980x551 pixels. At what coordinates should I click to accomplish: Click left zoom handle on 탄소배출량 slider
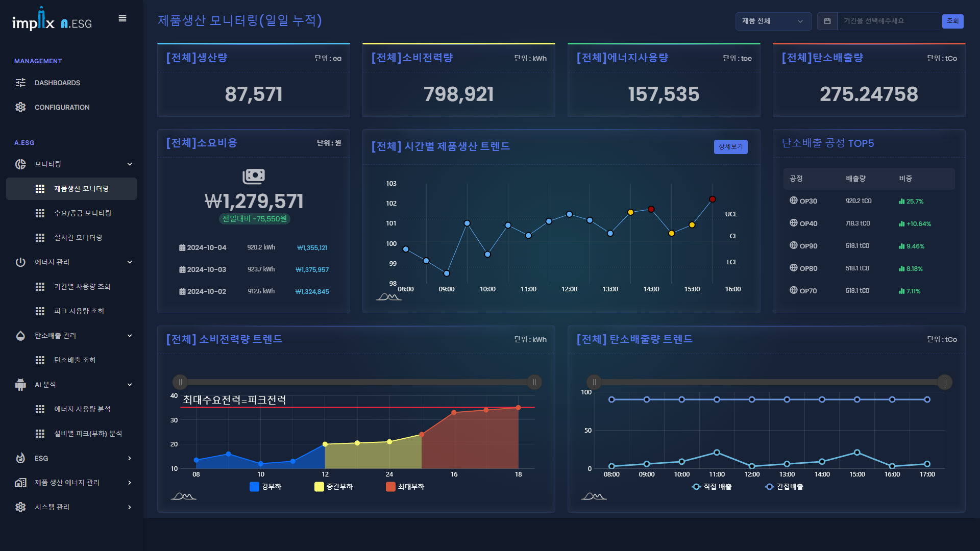594,382
